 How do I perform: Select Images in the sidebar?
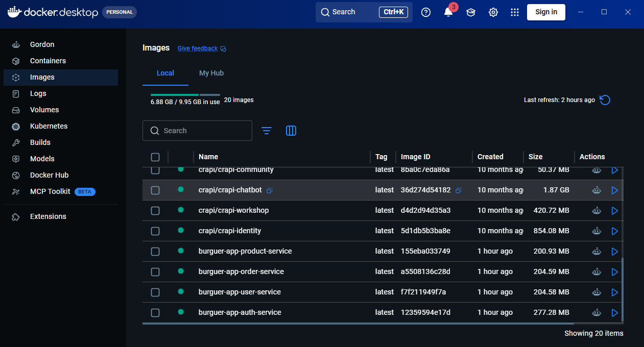60,77
